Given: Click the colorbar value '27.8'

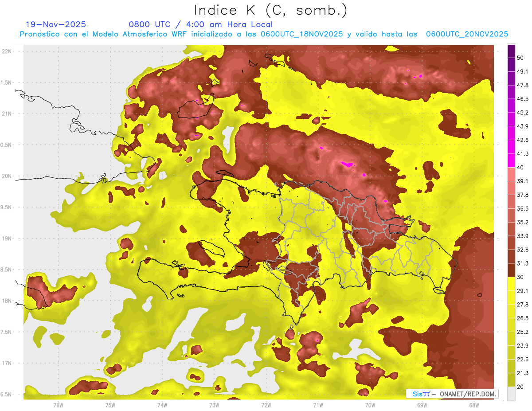Looking at the screenshot, I should (522, 305).
